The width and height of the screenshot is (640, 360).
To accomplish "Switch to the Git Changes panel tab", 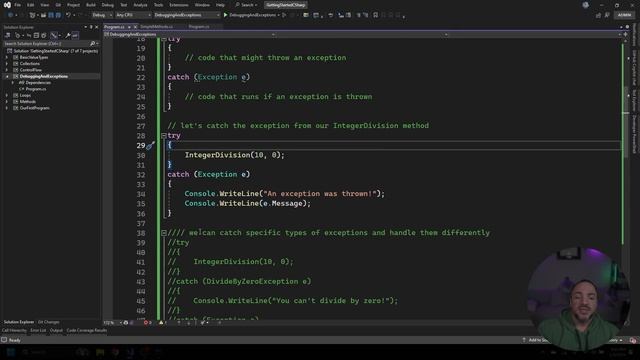I will click(49, 322).
